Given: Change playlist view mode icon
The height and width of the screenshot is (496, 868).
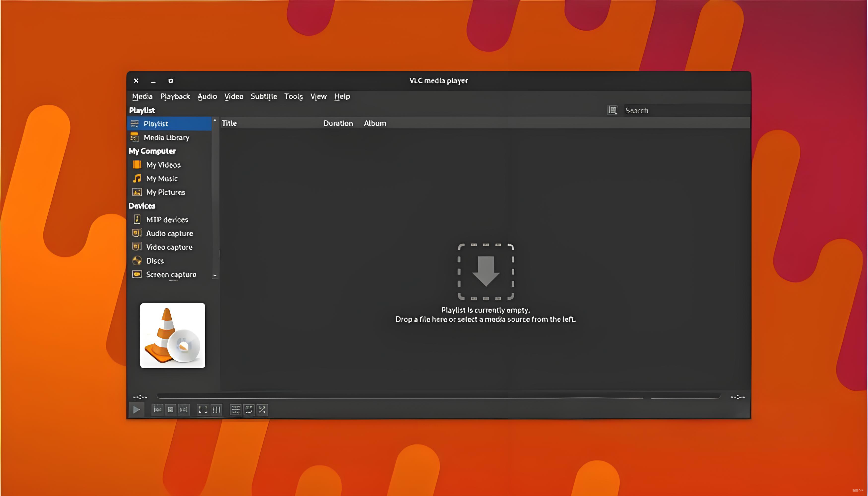Looking at the screenshot, I should tap(613, 110).
